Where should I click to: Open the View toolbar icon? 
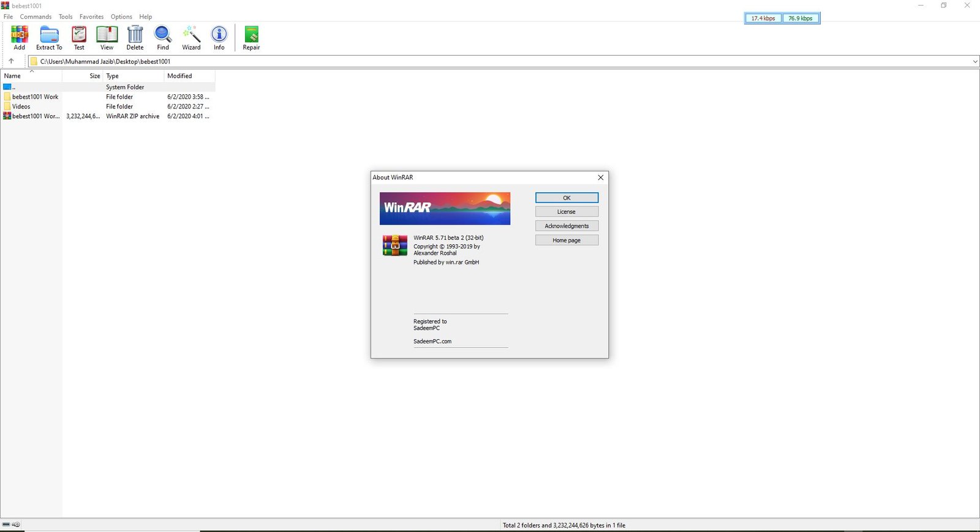tap(107, 38)
